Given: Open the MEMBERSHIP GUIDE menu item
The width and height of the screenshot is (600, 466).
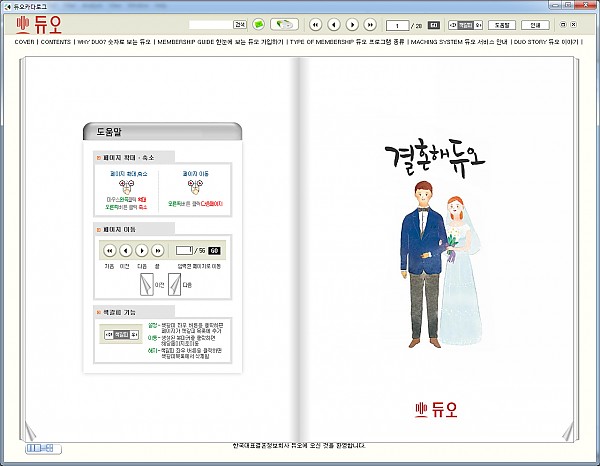Looking at the screenshot, I should 220,42.
